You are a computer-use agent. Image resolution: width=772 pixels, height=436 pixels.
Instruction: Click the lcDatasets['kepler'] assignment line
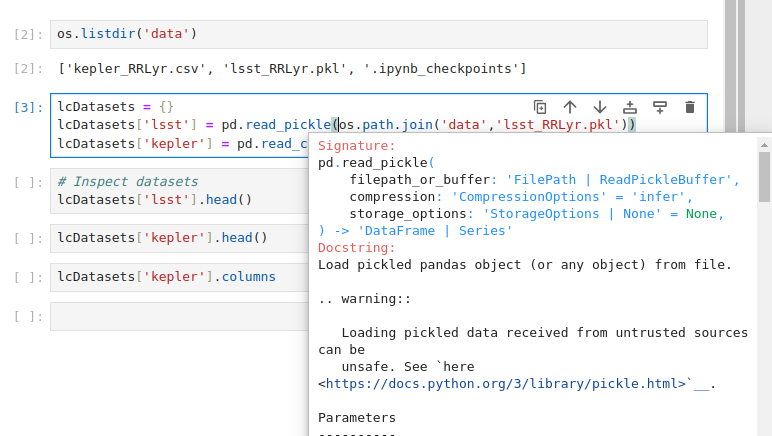pyautogui.click(x=182, y=144)
